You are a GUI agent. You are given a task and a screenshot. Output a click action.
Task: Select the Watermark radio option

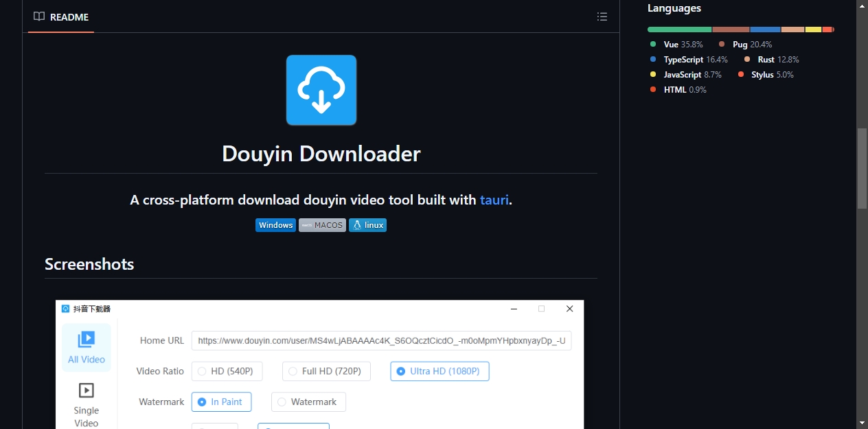tap(308, 402)
